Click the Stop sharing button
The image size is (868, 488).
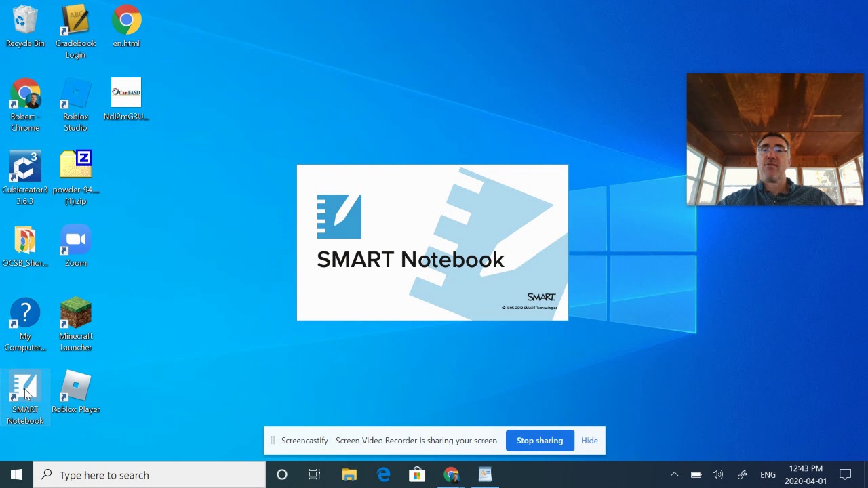540,441
